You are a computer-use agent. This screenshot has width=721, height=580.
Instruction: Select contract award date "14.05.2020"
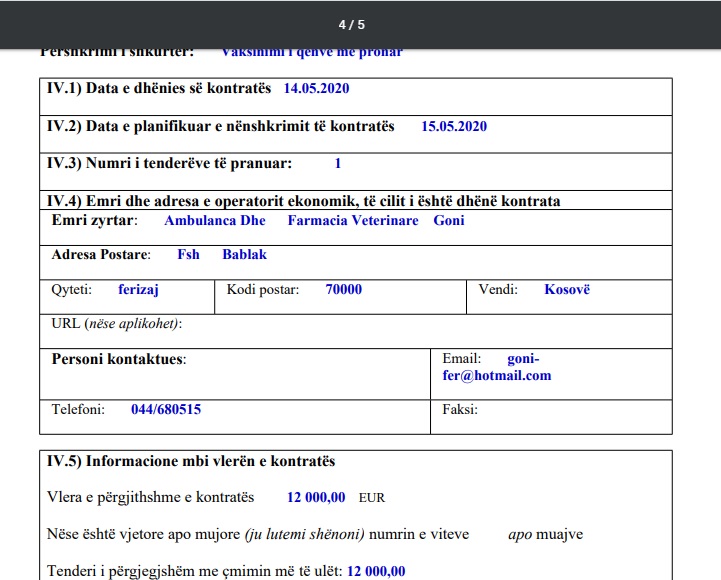pos(316,88)
